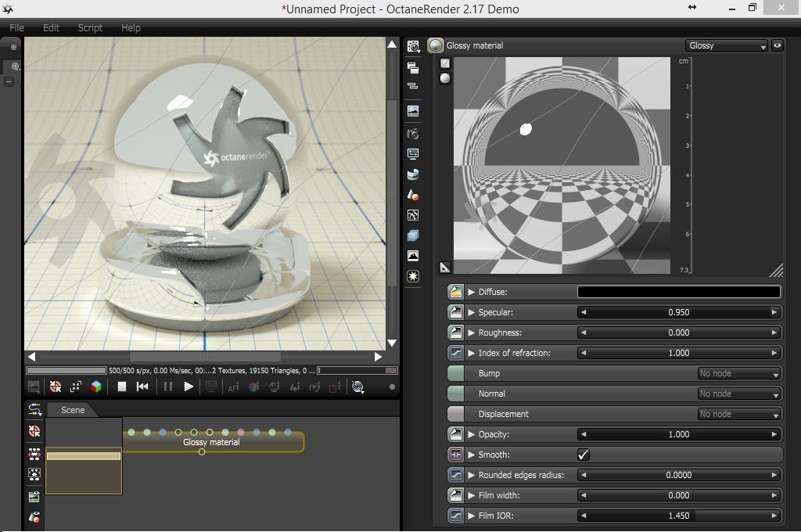
Task: Toggle the small lock dot right of render toolbar
Action: coord(392,386)
